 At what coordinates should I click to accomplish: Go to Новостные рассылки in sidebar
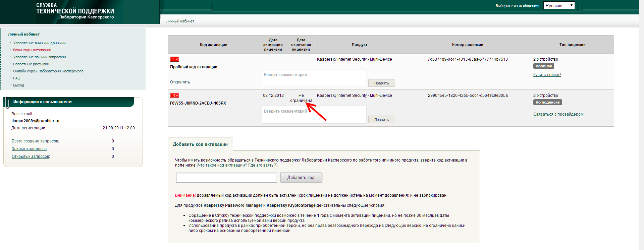coord(31,64)
